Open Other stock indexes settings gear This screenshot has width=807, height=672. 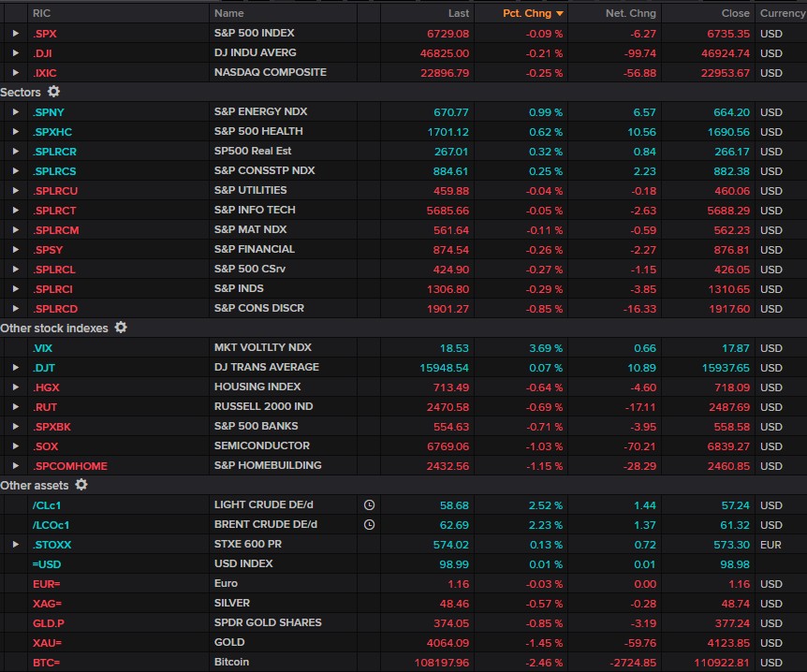coord(121,328)
